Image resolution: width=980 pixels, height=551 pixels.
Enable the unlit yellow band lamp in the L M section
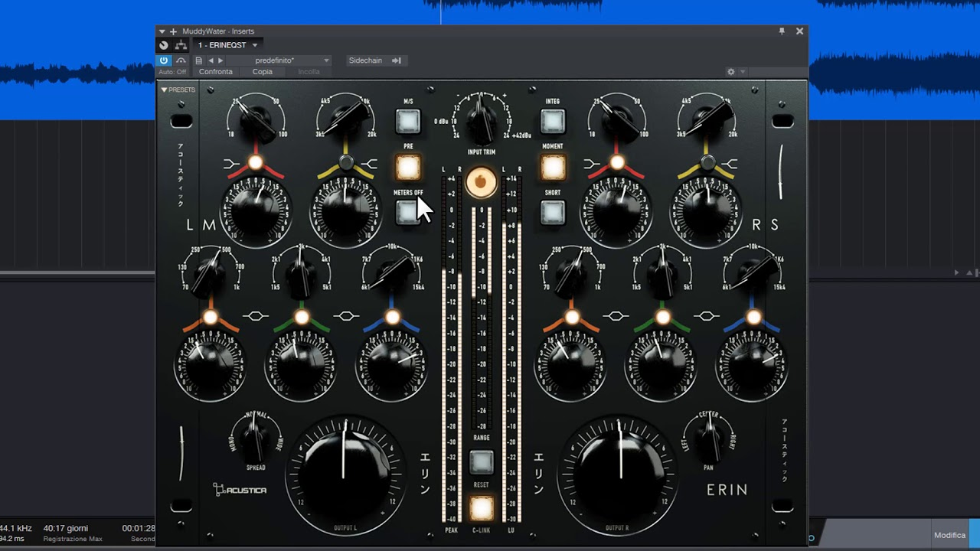346,162
